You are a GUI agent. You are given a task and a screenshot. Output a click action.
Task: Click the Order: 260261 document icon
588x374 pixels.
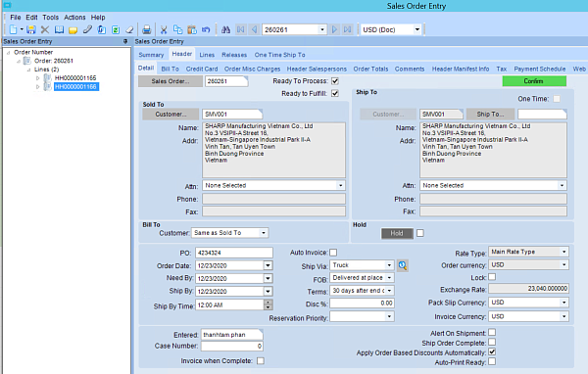[x=27, y=61]
